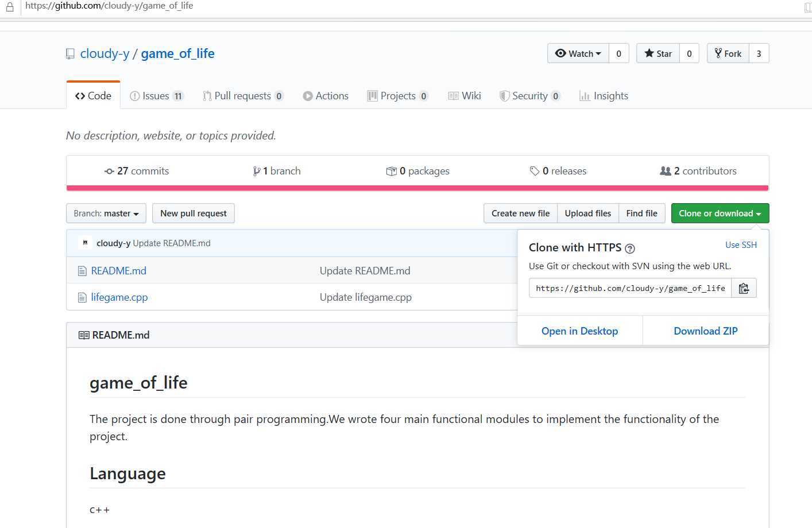
Task: Open the fork count 3
Action: (759, 53)
